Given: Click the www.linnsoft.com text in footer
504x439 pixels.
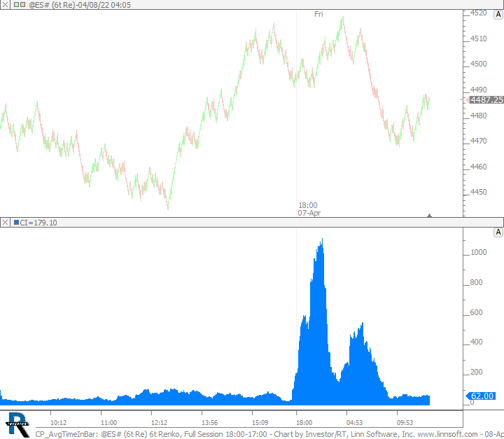Looking at the screenshot, I should pyautogui.click(x=447, y=434).
